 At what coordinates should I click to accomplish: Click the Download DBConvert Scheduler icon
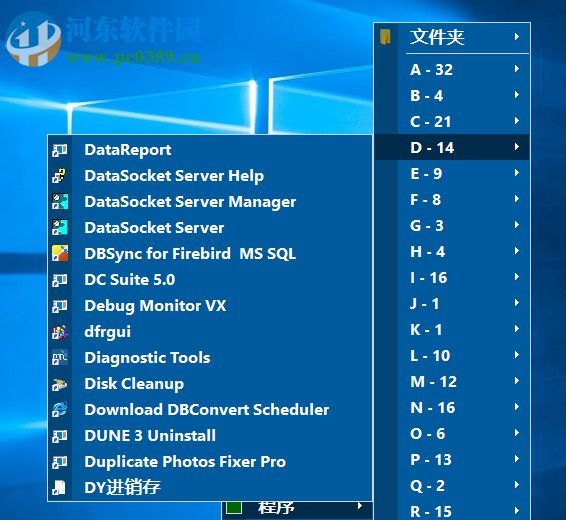click(60, 410)
